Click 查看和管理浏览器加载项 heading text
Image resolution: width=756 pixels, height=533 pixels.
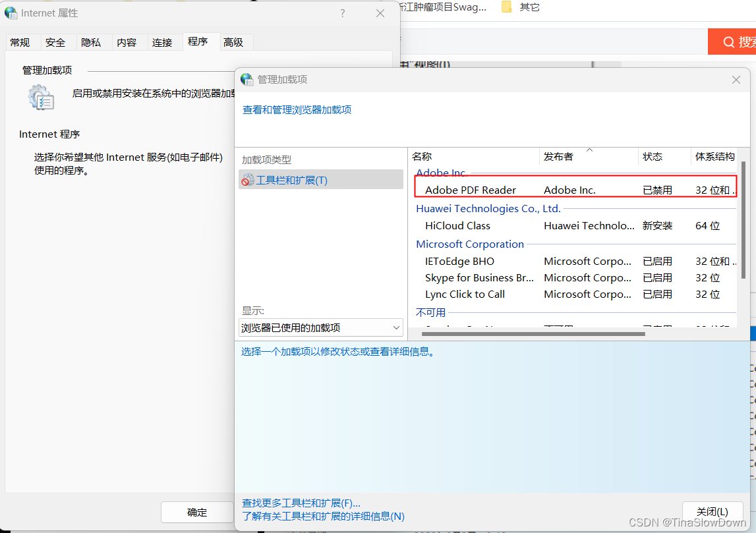point(297,110)
